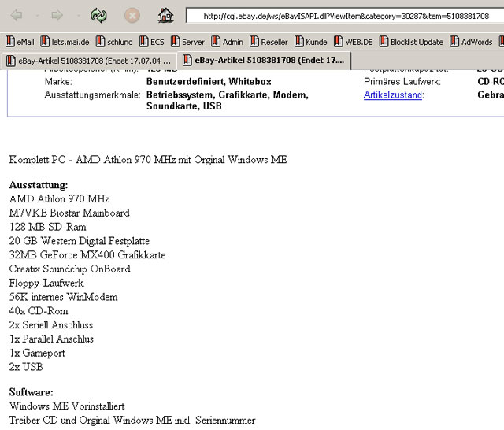
Task: Select the active bold eBay-Artikel tab
Action: (x=264, y=61)
